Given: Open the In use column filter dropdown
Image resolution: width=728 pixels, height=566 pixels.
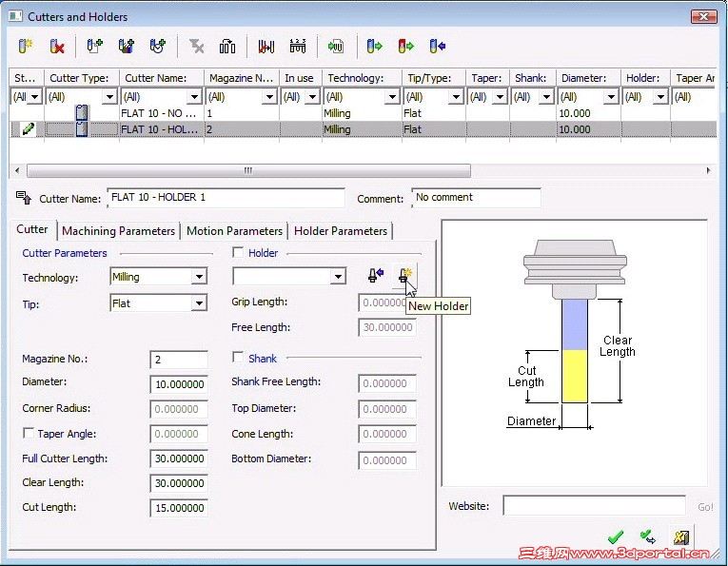Looking at the screenshot, I should [x=313, y=96].
